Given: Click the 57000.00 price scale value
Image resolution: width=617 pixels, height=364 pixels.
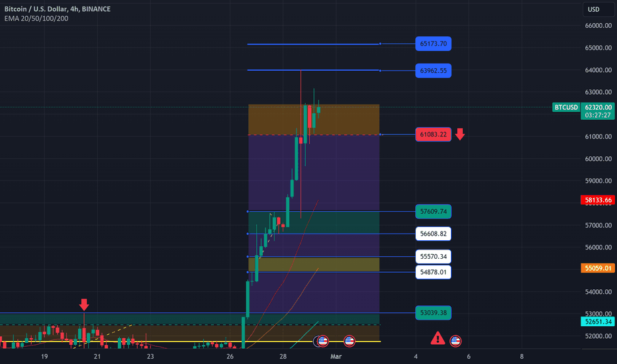Looking at the screenshot, I should (x=598, y=225).
